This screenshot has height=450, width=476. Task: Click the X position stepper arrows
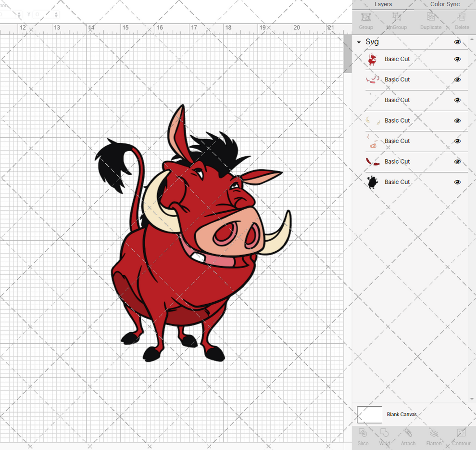coord(19,14)
